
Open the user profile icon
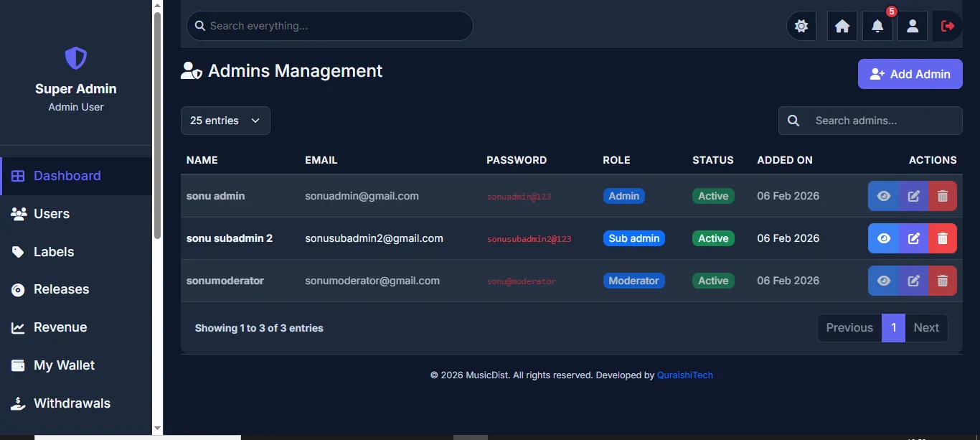913,26
